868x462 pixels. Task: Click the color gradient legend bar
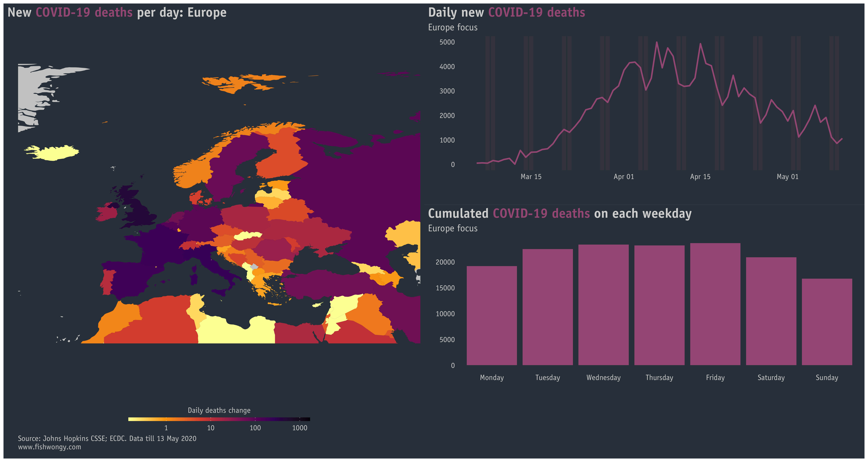pyautogui.click(x=219, y=419)
